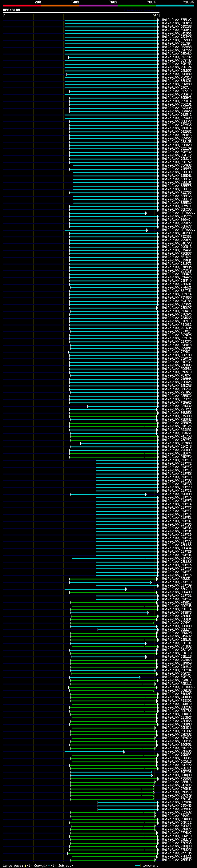Select label UniRef100_A9NVA3

[x=177, y=84]
